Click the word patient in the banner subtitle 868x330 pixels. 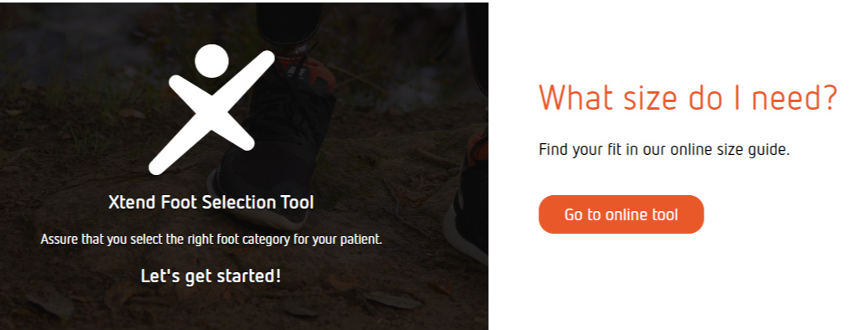(x=362, y=240)
